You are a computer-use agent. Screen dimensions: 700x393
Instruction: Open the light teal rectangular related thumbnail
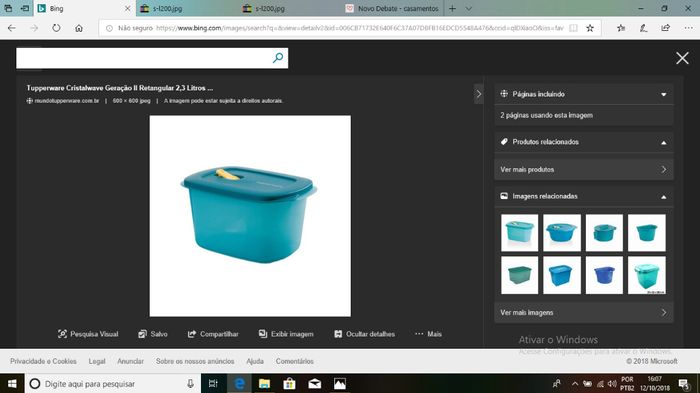520,233
